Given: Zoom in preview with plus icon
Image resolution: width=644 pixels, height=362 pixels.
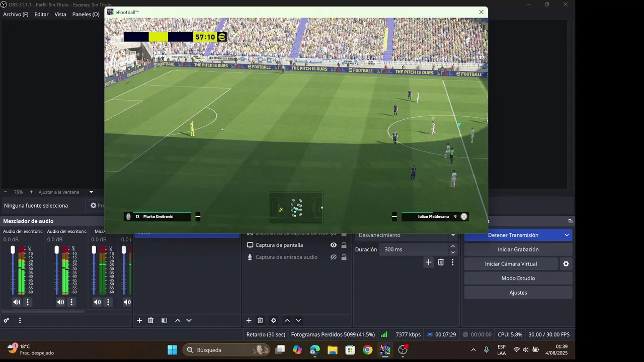Looking at the screenshot, I should 31,192.
